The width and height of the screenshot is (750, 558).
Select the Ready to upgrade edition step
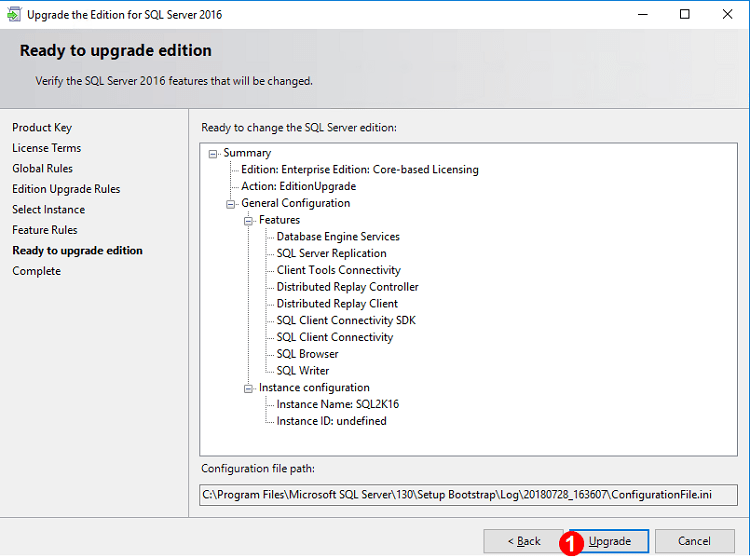77,251
